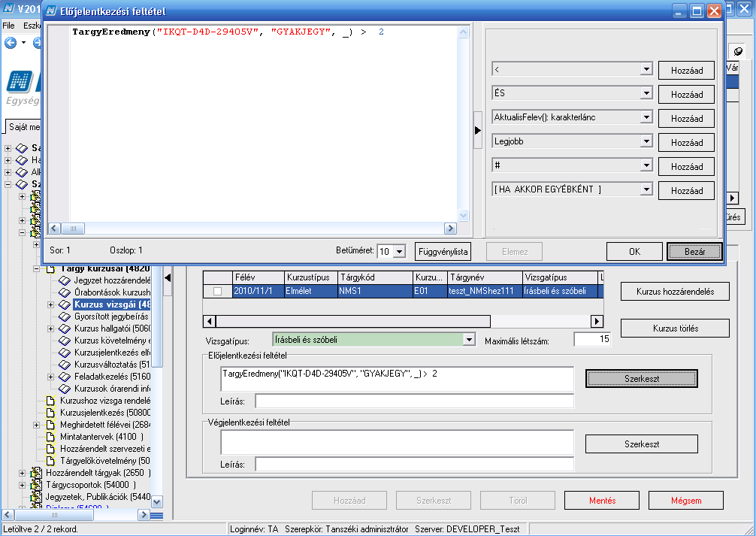756x536 pixels.
Task: Expand the Kurzus vizsgái tree node
Action: (x=50, y=305)
